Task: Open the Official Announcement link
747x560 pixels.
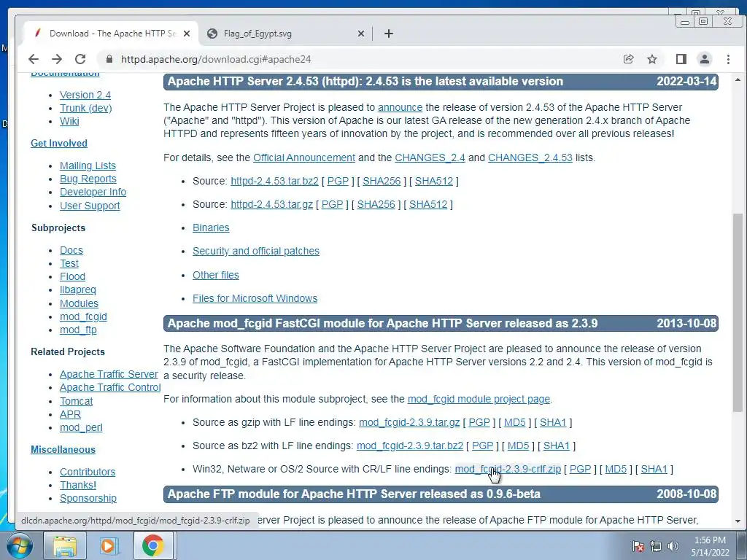Action: [304, 157]
